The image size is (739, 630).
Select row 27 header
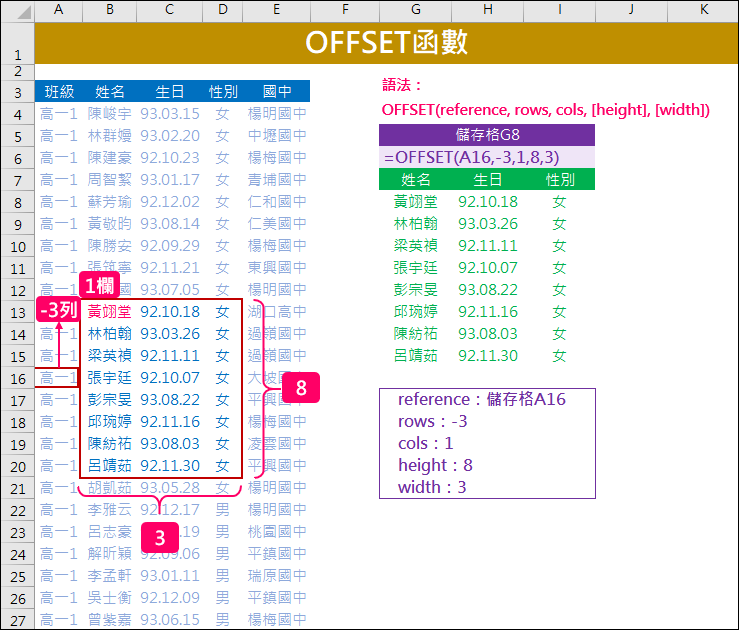click(x=18, y=620)
